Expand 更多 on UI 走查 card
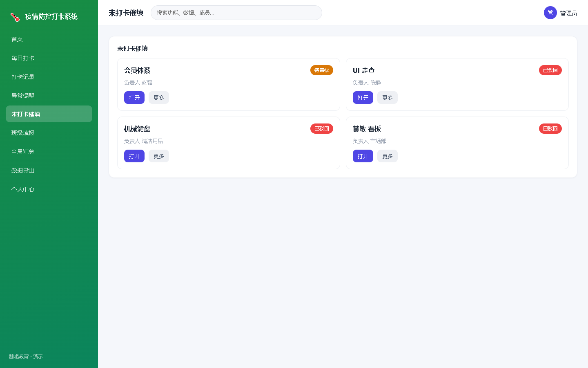Screen dimensions: 588x368 click(388, 98)
